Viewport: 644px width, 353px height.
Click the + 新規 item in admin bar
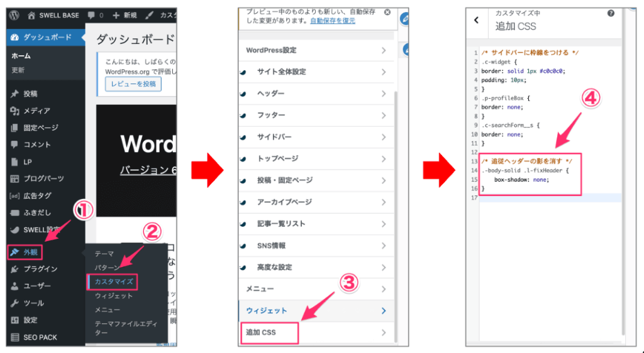pos(126,14)
